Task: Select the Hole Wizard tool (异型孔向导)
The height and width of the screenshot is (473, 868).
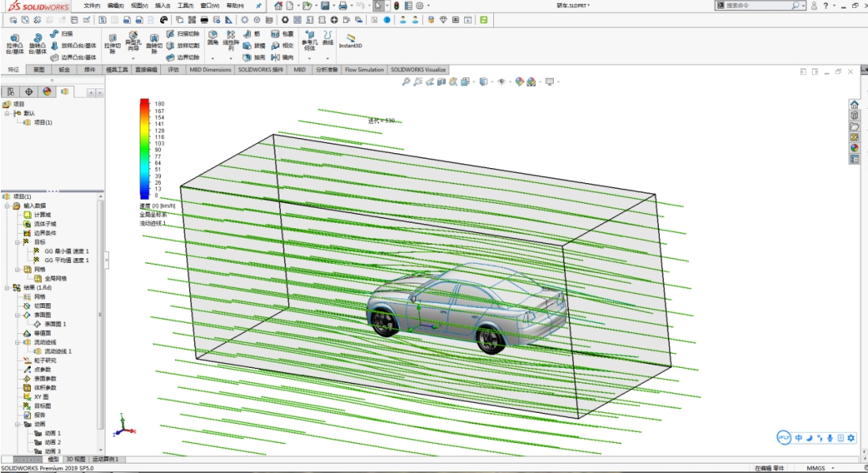Action: pos(133,42)
